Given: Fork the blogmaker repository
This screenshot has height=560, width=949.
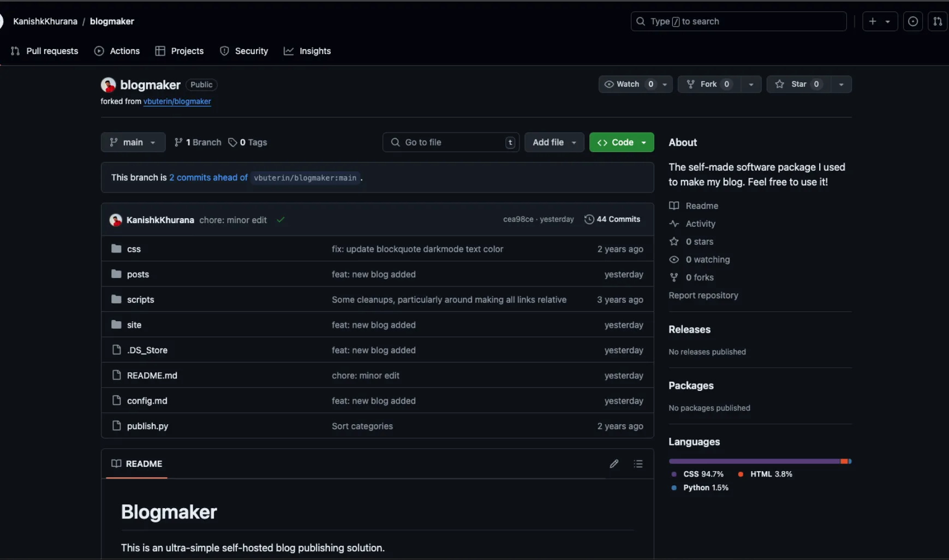Looking at the screenshot, I should click(x=708, y=84).
